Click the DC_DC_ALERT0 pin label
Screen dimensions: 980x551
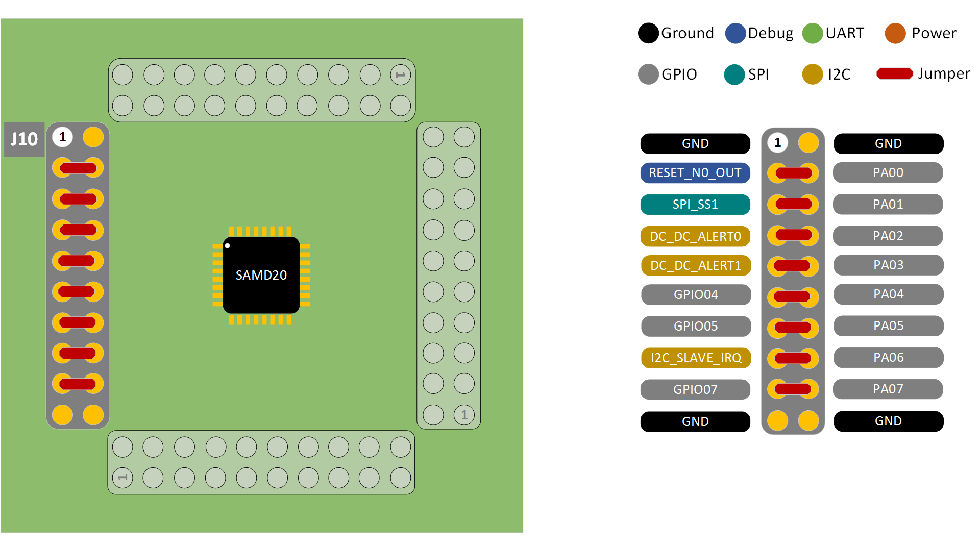coord(695,236)
